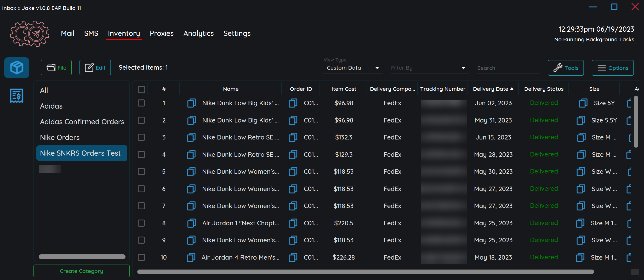644x280 pixels.
Task: Copy name of item row 1
Action: tap(191, 103)
